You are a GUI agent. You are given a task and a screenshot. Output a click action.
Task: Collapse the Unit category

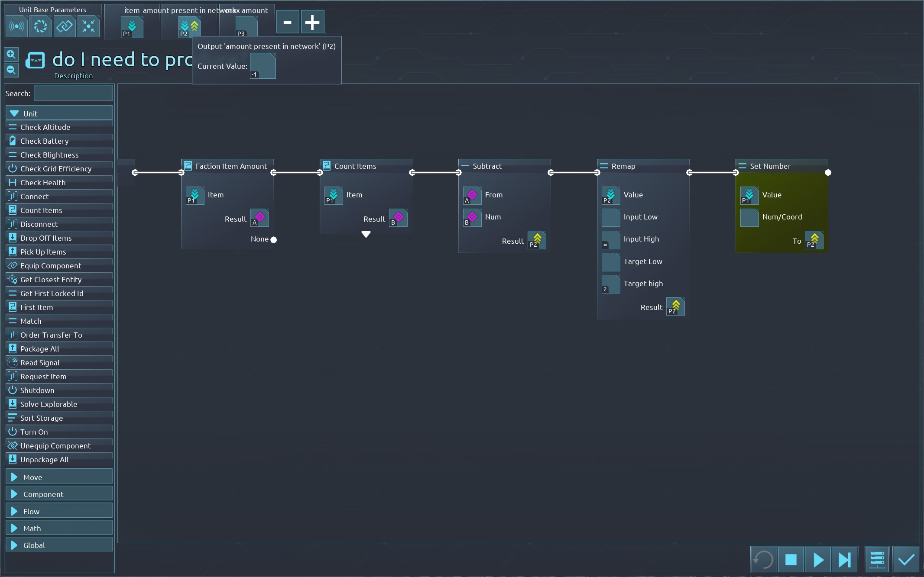pyautogui.click(x=59, y=113)
